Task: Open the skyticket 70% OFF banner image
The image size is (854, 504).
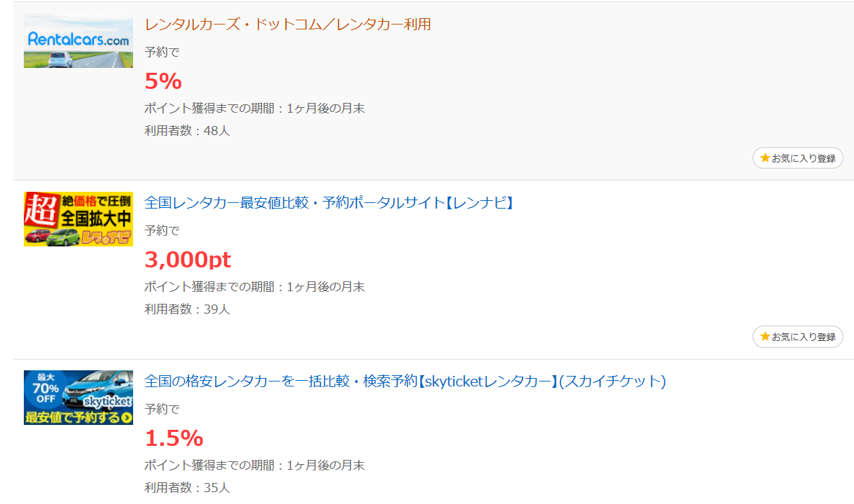Action: 78,398
